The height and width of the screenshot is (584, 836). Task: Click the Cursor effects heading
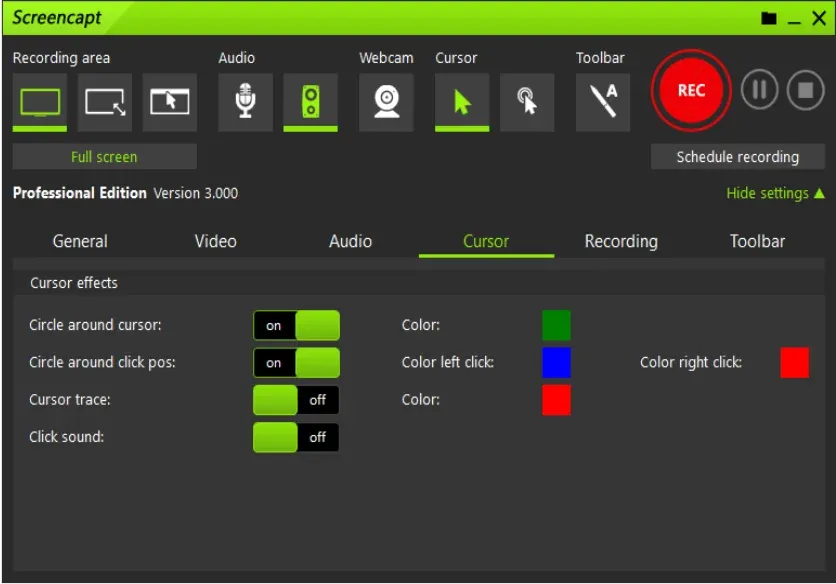[74, 283]
